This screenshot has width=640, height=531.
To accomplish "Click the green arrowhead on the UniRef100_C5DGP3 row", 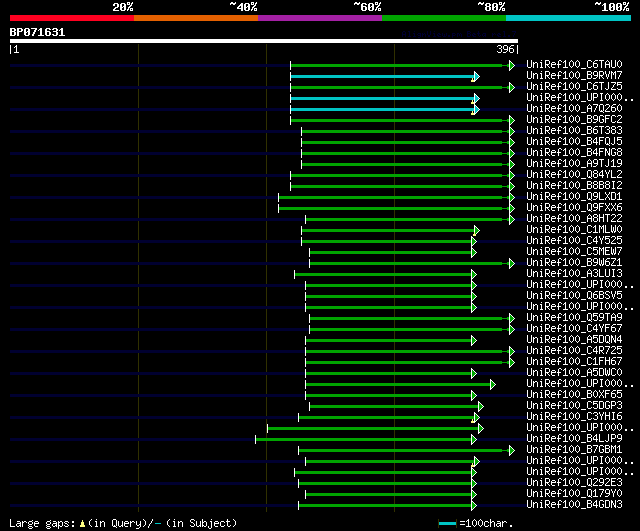I will [481, 407].
